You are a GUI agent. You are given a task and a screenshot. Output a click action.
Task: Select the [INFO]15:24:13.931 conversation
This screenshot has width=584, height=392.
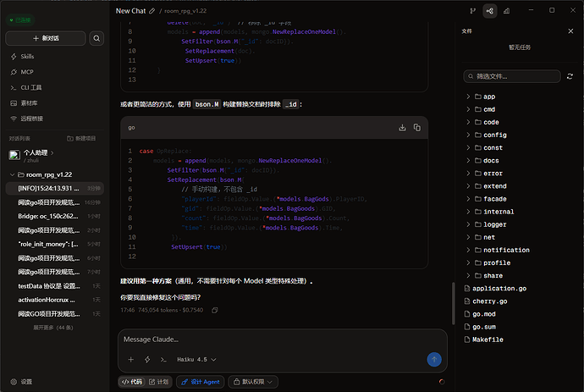pos(54,189)
